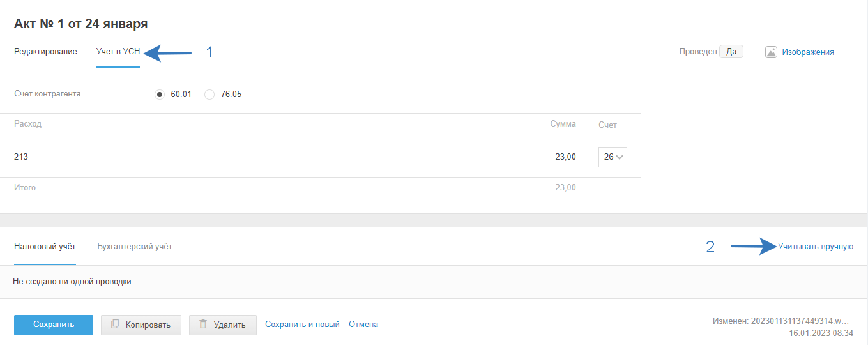The width and height of the screenshot is (868, 345).
Task: Click the Расход column header
Action: pyautogui.click(x=27, y=124)
